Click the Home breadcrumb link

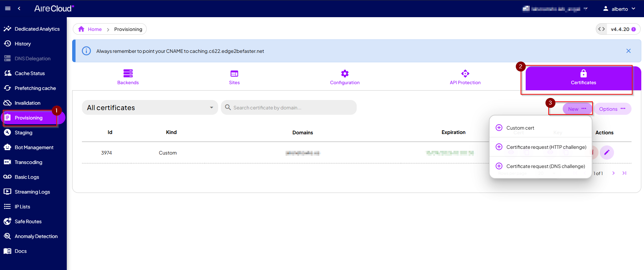[x=90, y=29]
